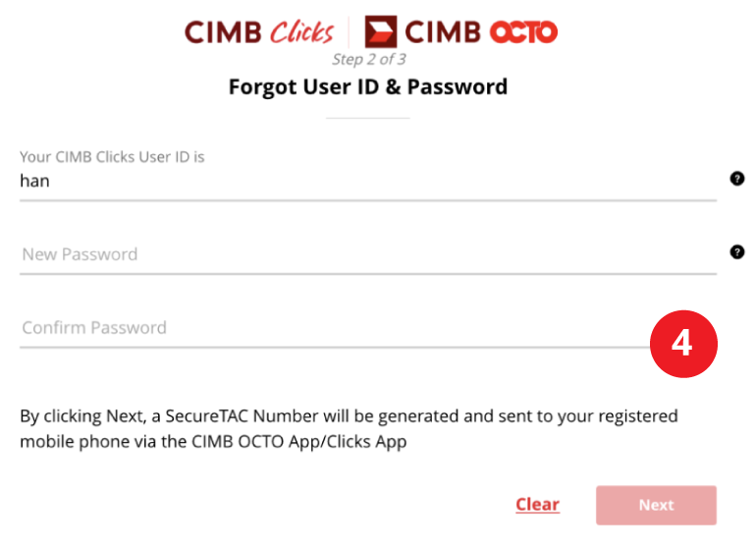756x550 pixels.
Task: Focus the New Password field
Action: tap(368, 254)
